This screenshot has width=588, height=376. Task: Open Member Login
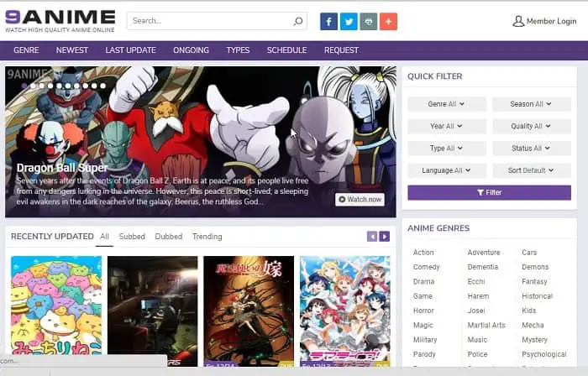coord(544,21)
